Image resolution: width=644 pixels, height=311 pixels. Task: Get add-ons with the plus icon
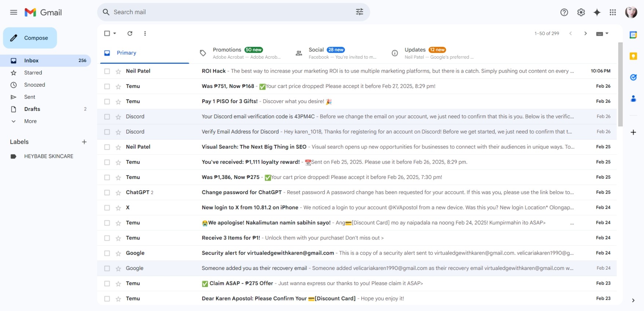point(633,132)
